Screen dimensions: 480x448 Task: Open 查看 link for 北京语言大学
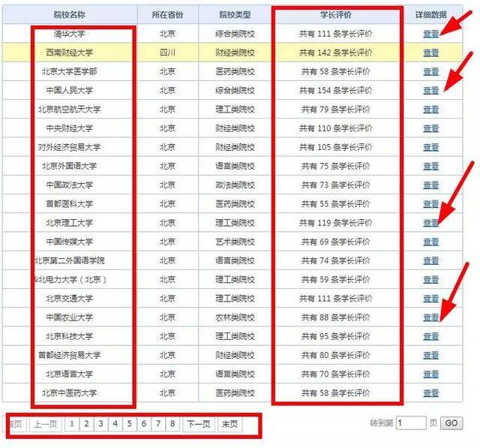(x=430, y=374)
